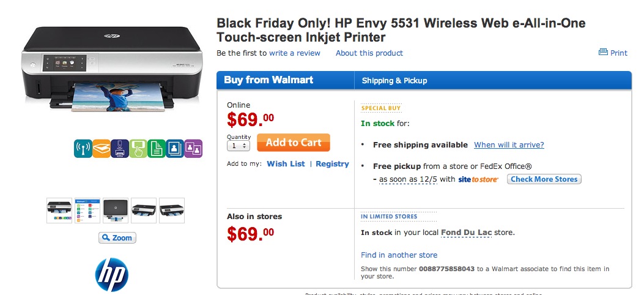644x295 pixels.
Task: Open the write a review link
Action: coord(295,53)
